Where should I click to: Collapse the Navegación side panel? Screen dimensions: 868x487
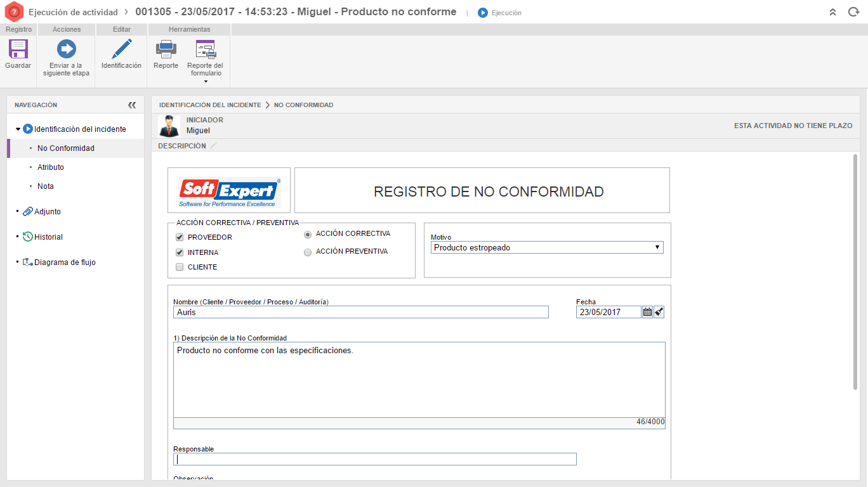point(132,105)
